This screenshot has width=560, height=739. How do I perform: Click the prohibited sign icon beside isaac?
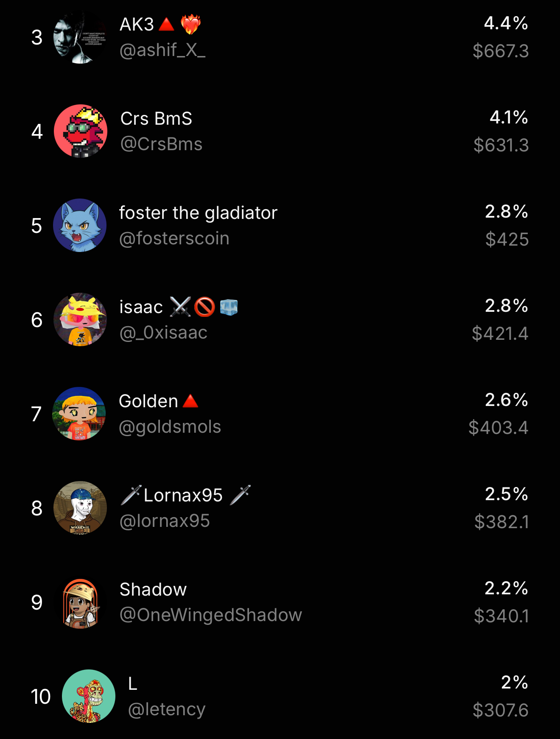click(204, 307)
